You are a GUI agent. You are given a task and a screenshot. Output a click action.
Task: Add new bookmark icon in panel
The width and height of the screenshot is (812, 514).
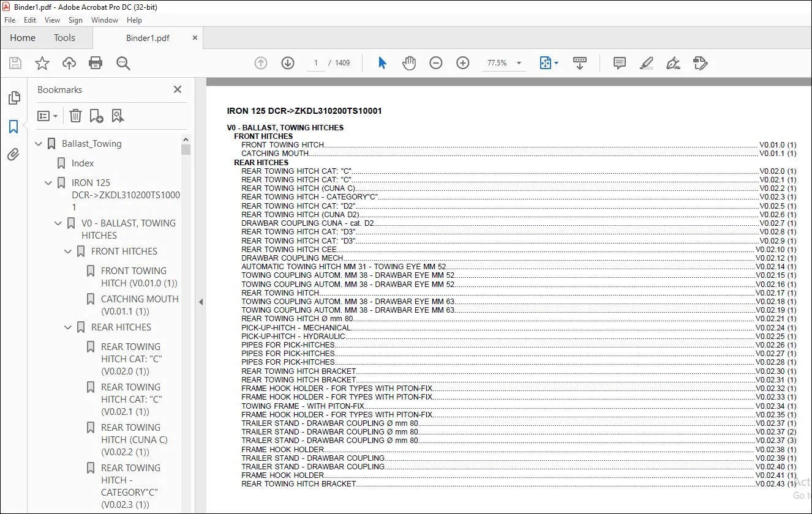[x=96, y=116]
